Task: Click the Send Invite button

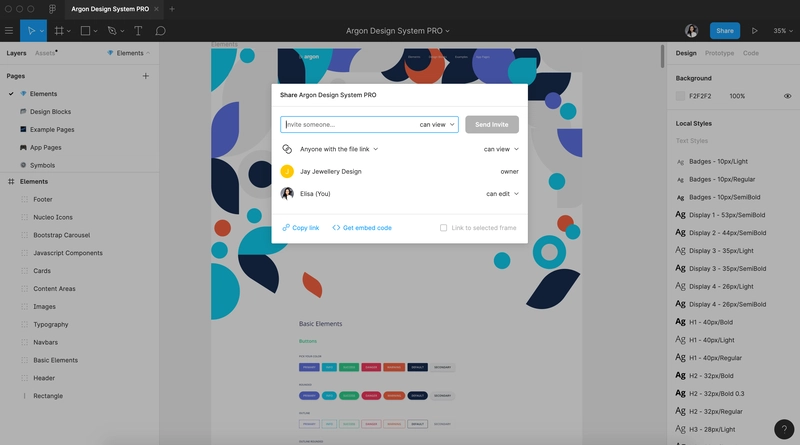Action: [x=492, y=125]
